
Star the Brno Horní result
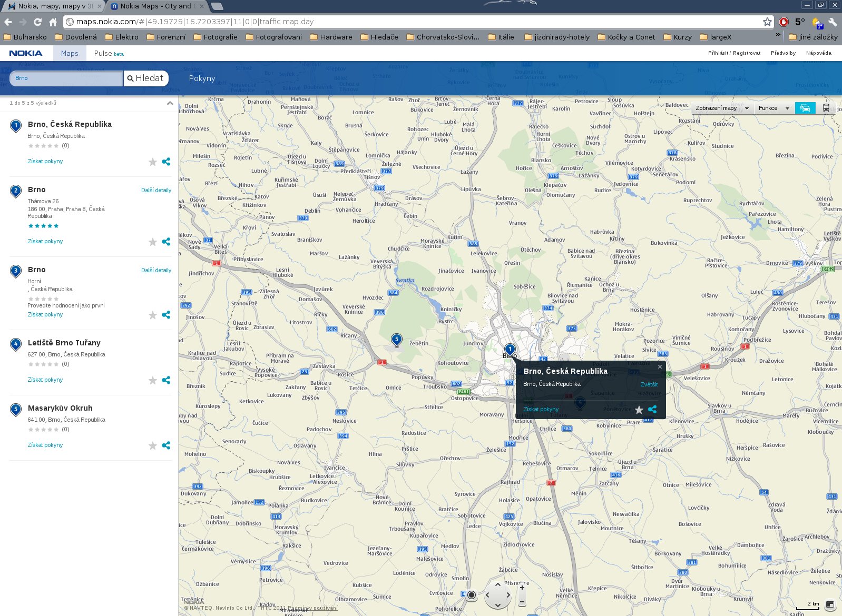point(153,315)
